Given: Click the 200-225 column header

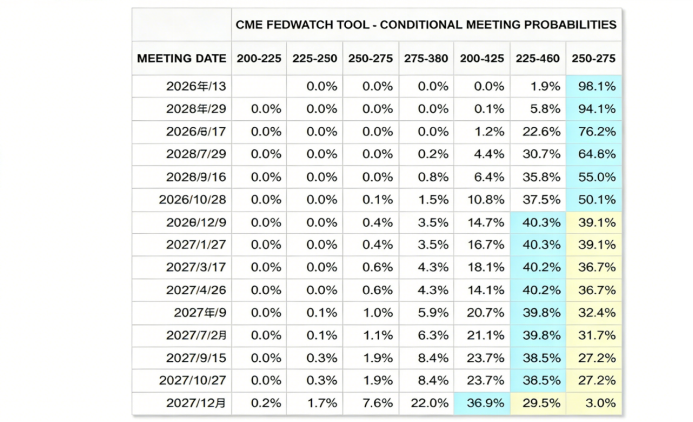Looking at the screenshot, I should point(259,59).
